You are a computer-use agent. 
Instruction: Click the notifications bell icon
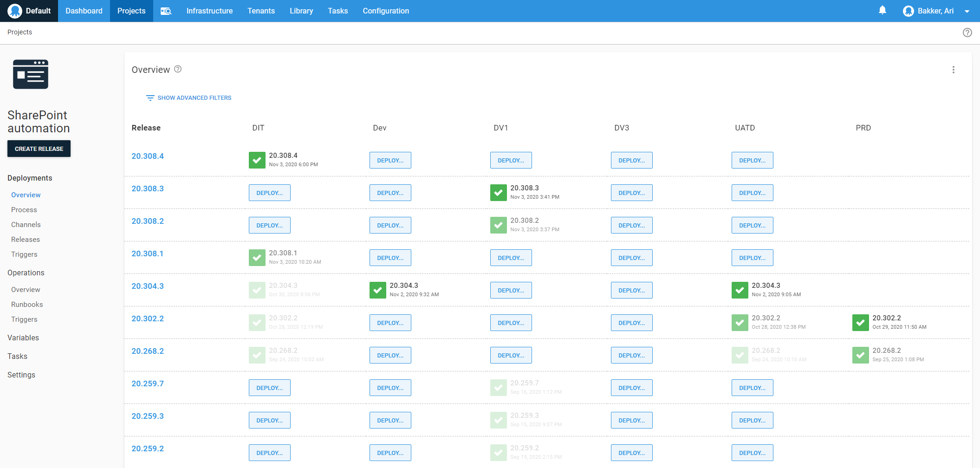pos(883,10)
